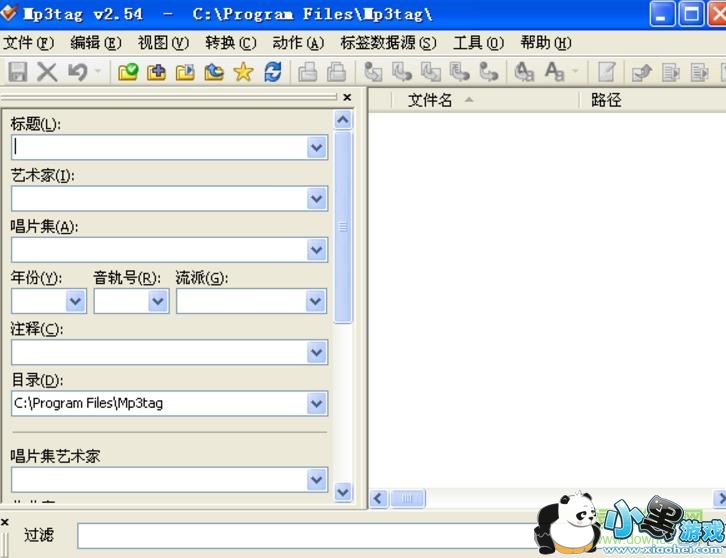Click file list horizontal scrollbar thumb
Image resolution: width=726 pixels, height=558 pixels.
pos(407,499)
